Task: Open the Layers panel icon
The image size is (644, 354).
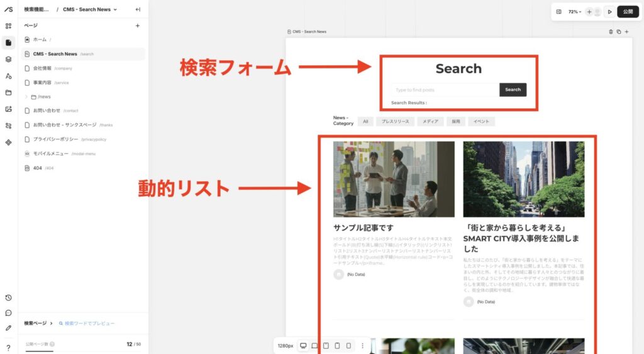Action: tap(8, 59)
